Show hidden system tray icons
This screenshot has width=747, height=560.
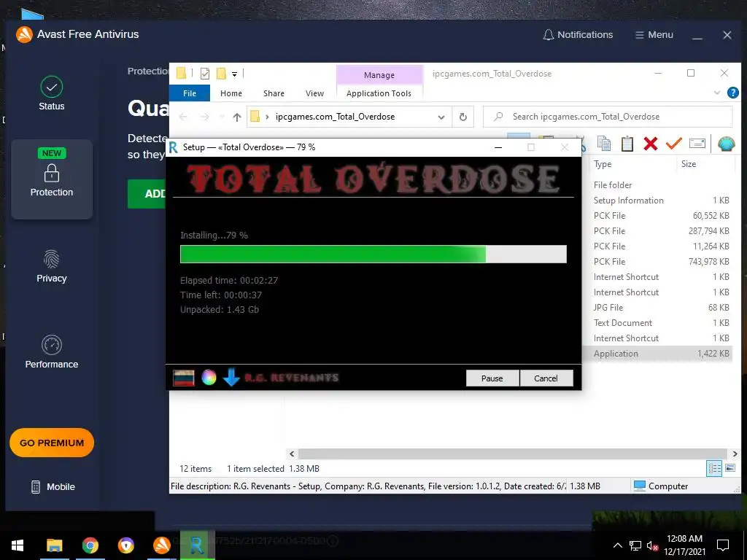[617, 545]
